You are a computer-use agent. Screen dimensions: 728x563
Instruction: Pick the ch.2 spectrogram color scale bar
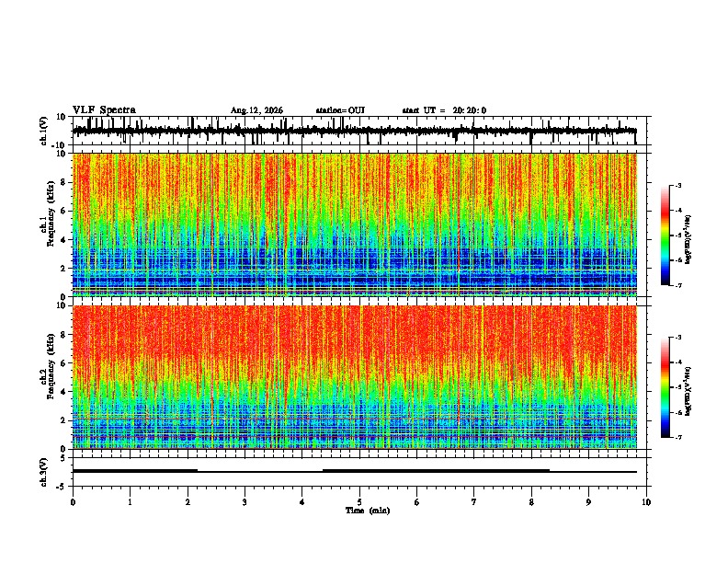[665, 387]
